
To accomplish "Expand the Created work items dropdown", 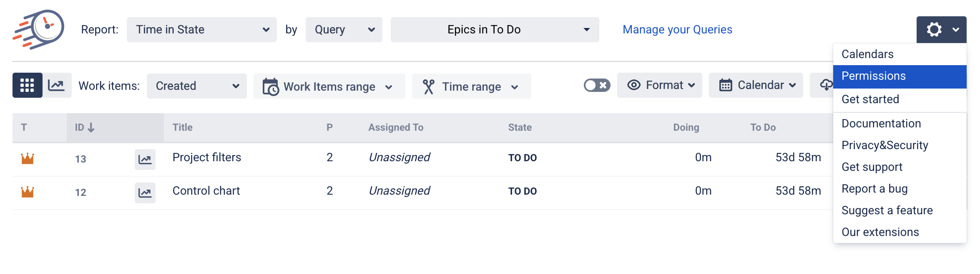I will (196, 86).
